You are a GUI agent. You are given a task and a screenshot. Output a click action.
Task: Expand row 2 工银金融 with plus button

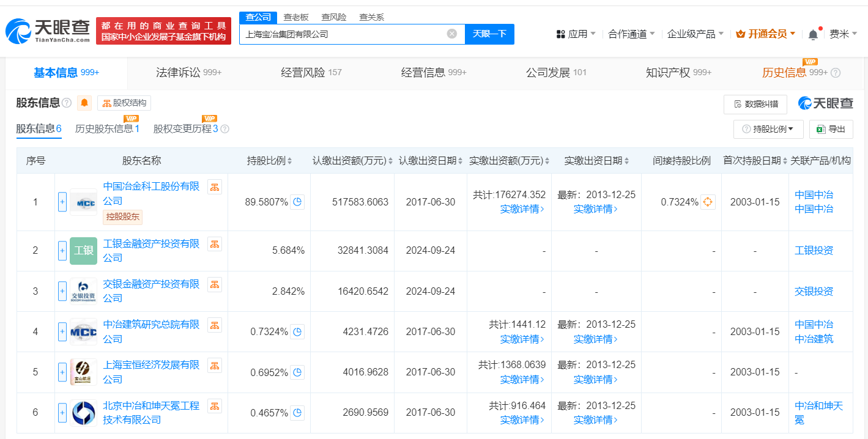pos(62,251)
